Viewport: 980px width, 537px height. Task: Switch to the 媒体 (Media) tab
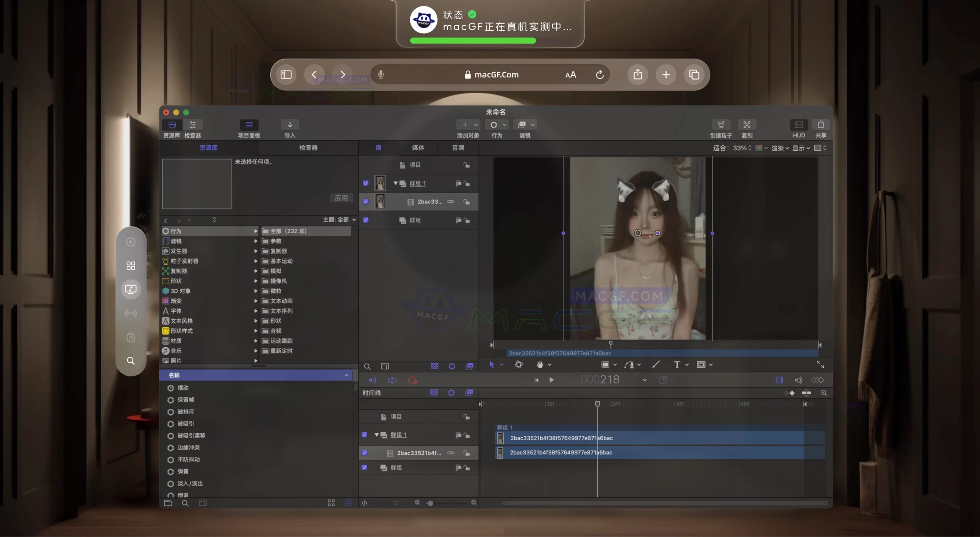click(418, 148)
